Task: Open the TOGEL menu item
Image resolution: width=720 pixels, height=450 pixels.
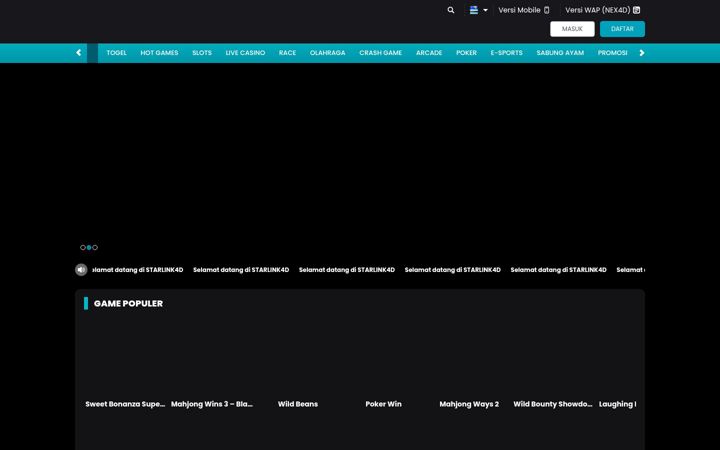Action: 117,53
